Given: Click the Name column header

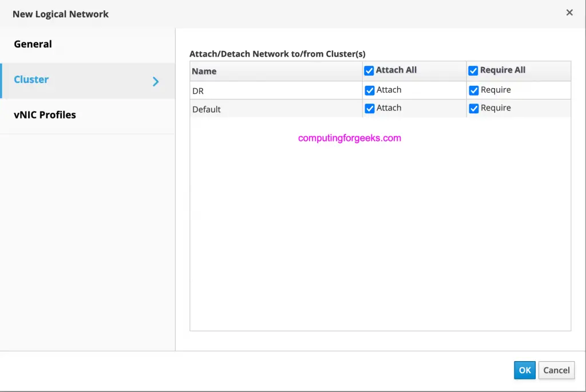Looking at the screenshot, I should (276, 71).
